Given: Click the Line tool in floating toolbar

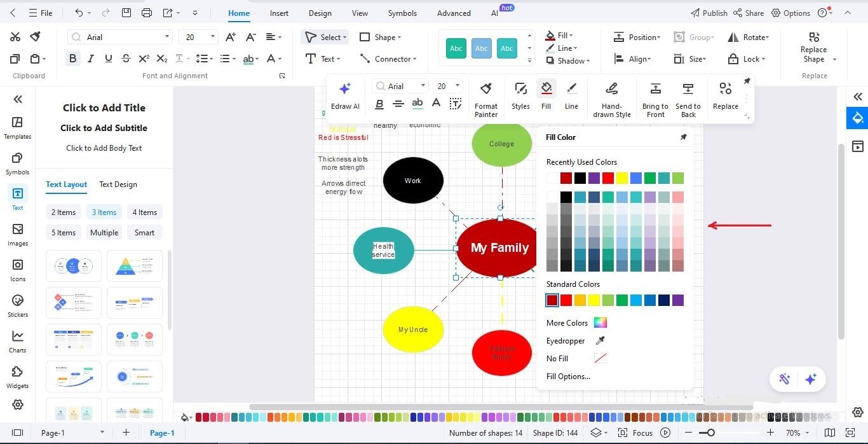Looking at the screenshot, I should point(571,96).
